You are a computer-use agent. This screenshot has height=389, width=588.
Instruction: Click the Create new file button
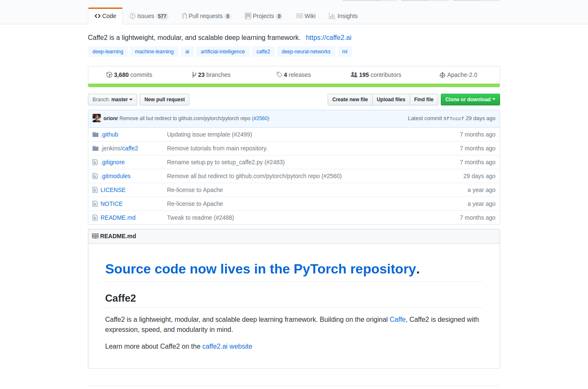[350, 100]
